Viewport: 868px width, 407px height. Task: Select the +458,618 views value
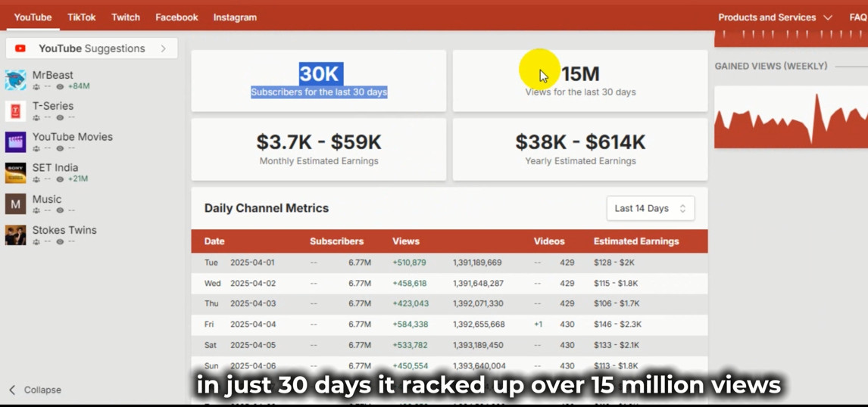pyautogui.click(x=409, y=283)
